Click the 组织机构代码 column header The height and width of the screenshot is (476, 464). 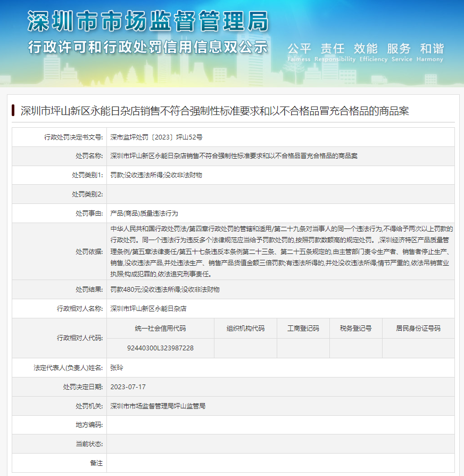(x=245, y=329)
